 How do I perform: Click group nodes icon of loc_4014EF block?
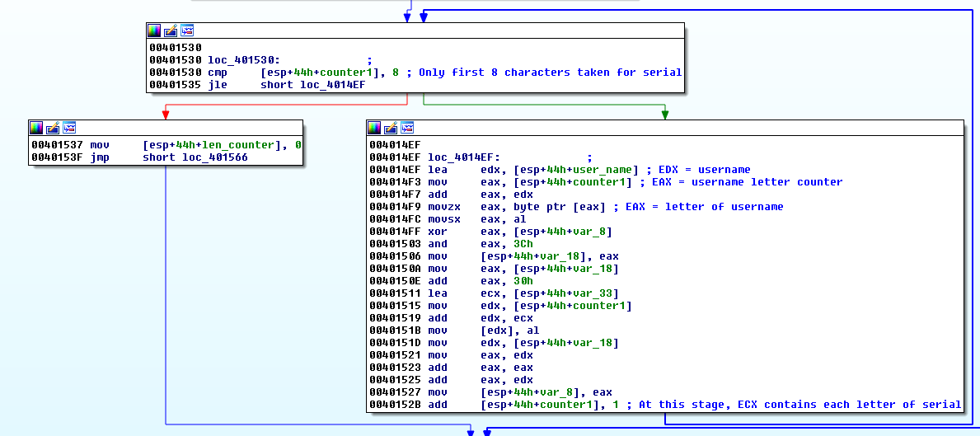point(407,128)
